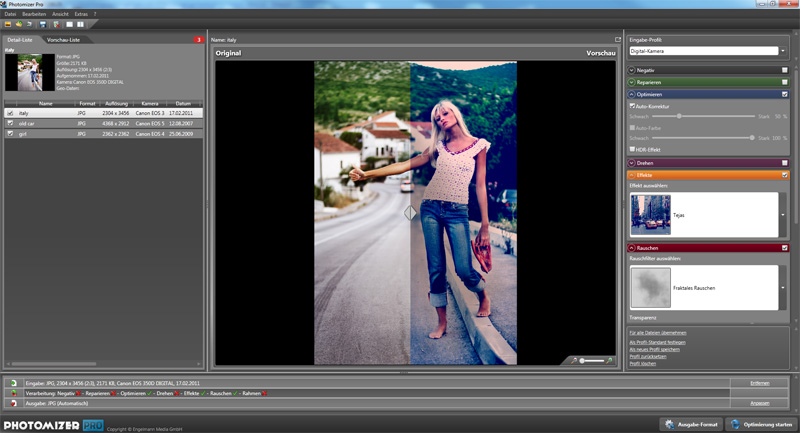The image size is (800, 433).
Task: Select the Detail-Liste tab
Action: coord(20,40)
